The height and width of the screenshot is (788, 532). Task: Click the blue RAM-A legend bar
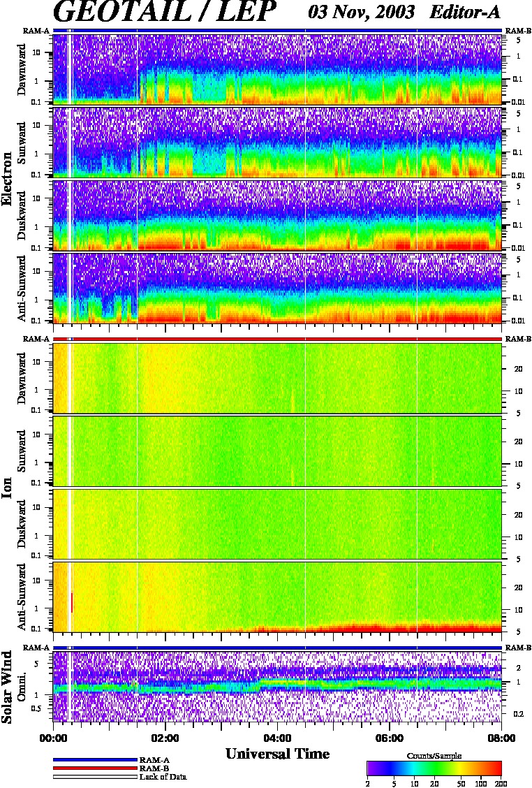click(95, 760)
